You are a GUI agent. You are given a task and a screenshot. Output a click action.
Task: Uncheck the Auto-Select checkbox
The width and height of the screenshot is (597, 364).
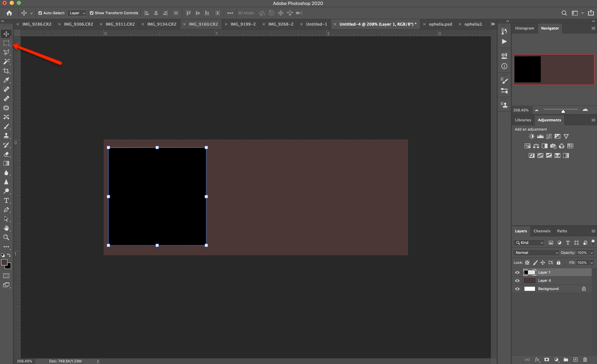click(x=40, y=13)
